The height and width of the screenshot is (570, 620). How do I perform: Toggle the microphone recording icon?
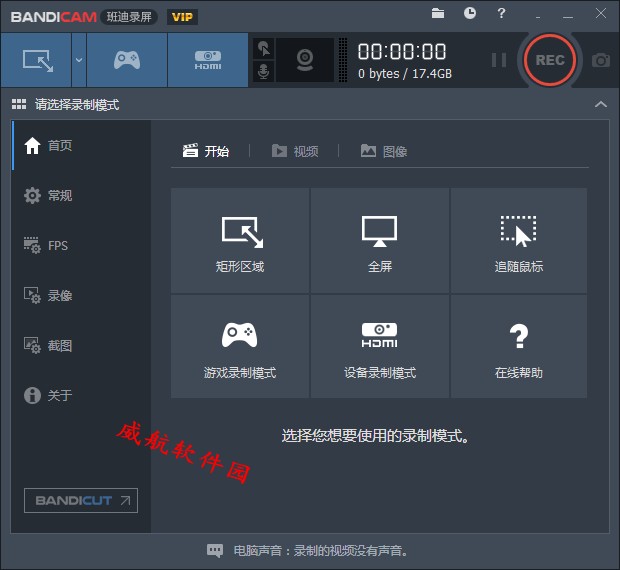click(264, 72)
